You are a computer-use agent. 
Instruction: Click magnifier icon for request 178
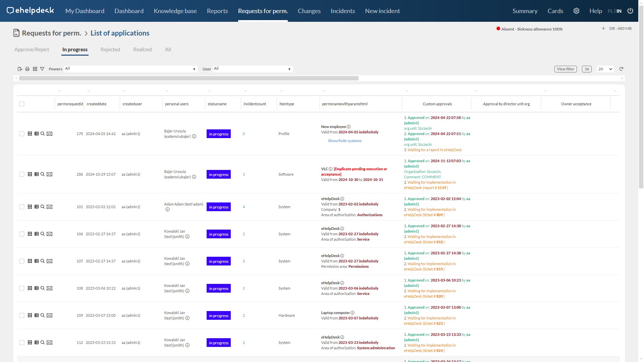click(x=43, y=134)
